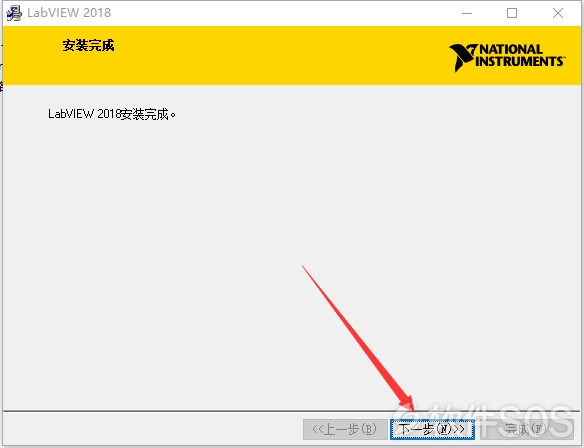Click the NATIONAL INSTRUMENTS logo text

520,55
